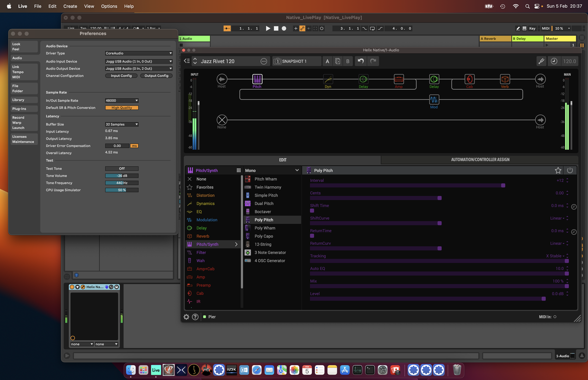Open Helix Native help question mark
588x380 pixels.
coord(195,317)
